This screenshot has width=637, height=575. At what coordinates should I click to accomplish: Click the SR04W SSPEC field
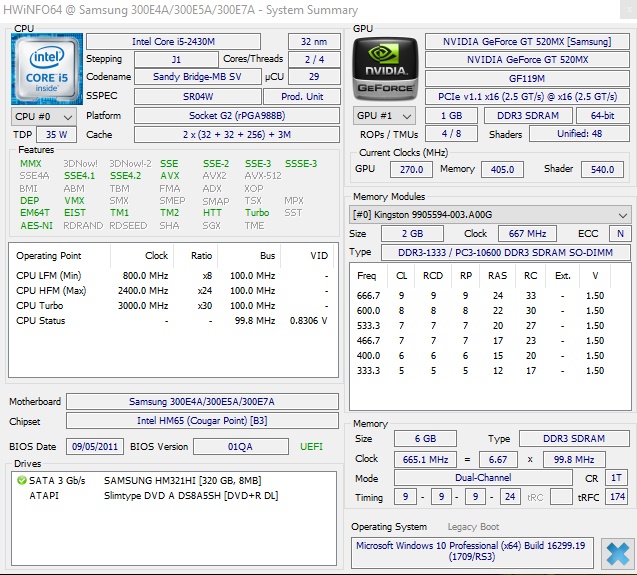(x=197, y=97)
